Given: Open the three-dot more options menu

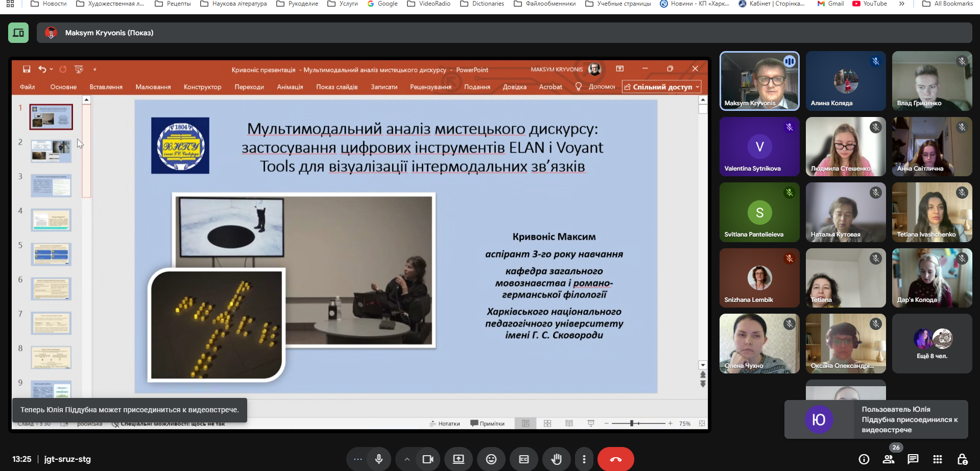Looking at the screenshot, I should (584, 459).
